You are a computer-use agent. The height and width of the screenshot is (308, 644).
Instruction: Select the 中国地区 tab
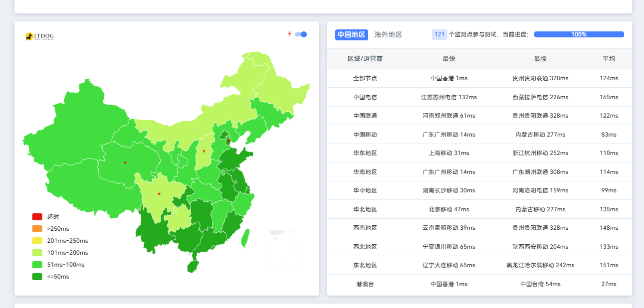[x=352, y=34]
